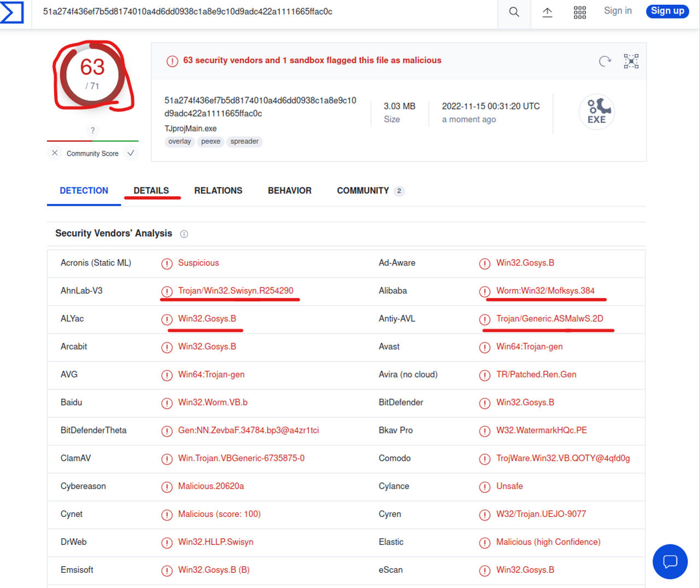The height and width of the screenshot is (588, 700).
Task: Click the overlay tag
Action: pyautogui.click(x=179, y=142)
